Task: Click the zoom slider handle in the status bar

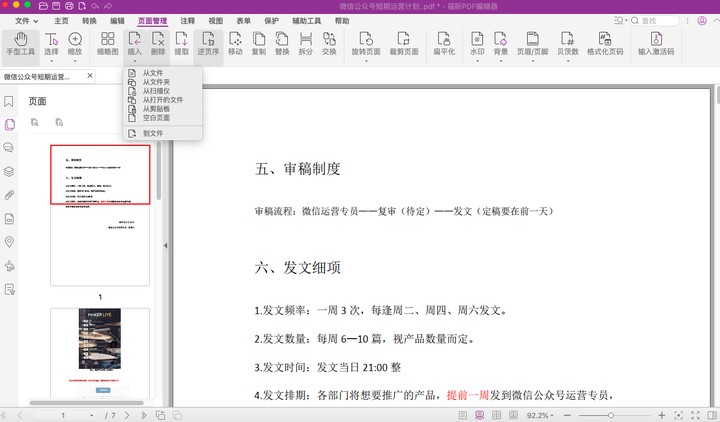Action: [x=611, y=415]
